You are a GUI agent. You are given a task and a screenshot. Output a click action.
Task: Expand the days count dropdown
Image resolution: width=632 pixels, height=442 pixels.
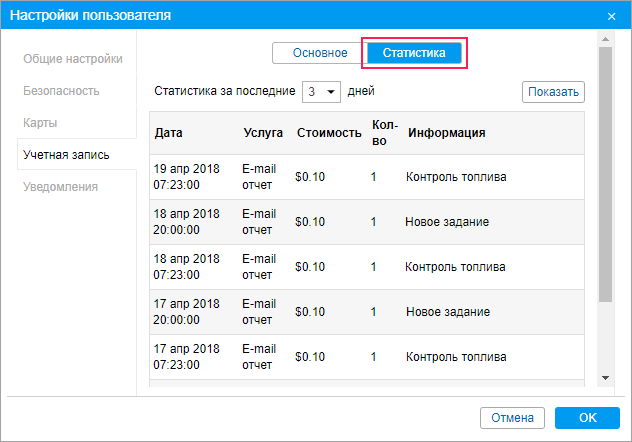click(x=321, y=91)
